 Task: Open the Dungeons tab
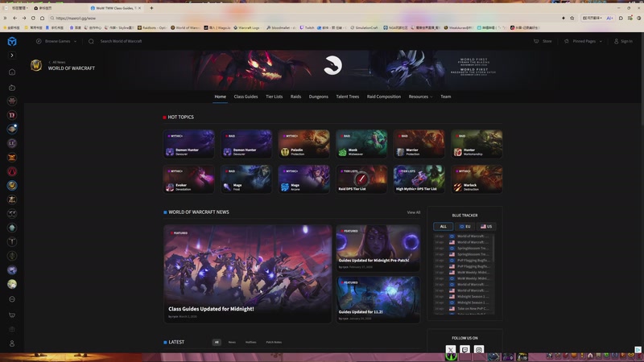(x=318, y=97)
